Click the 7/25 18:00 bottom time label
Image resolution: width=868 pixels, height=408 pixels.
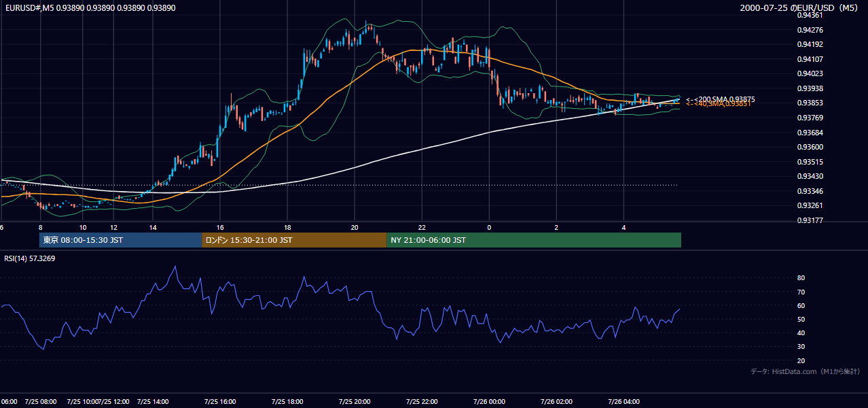click(x=287, y=402)
